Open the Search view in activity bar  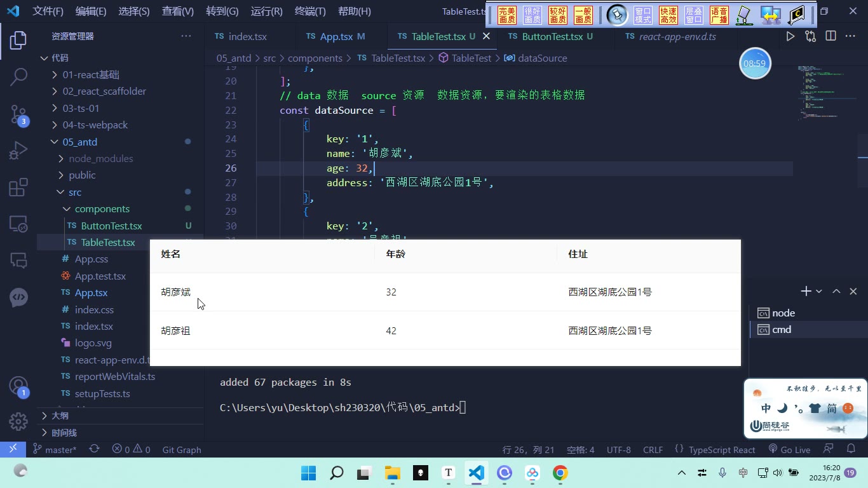18,77
